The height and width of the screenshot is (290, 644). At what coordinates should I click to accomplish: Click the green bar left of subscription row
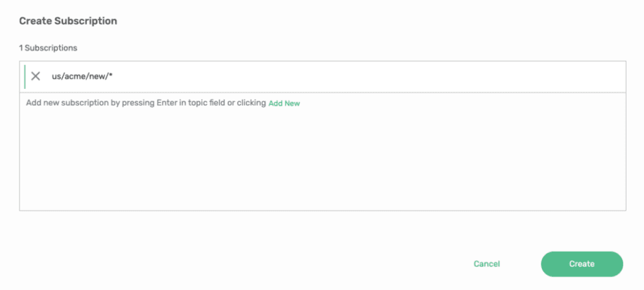tap(25, 77)
